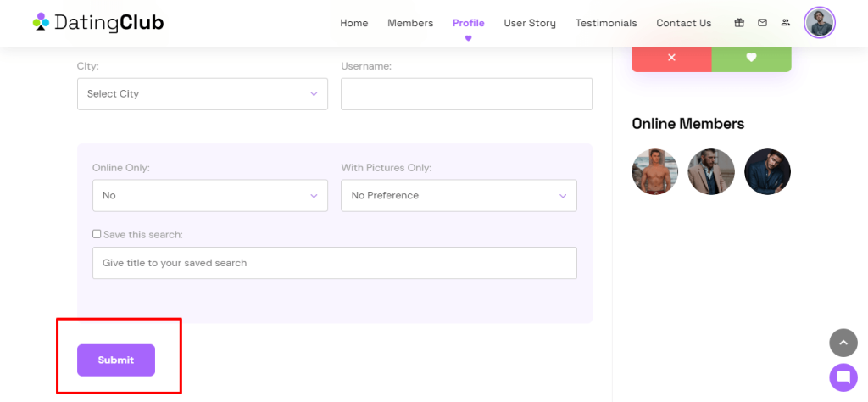
Task: Enable the Save this search checkbox
Action: tap(97, 234)
